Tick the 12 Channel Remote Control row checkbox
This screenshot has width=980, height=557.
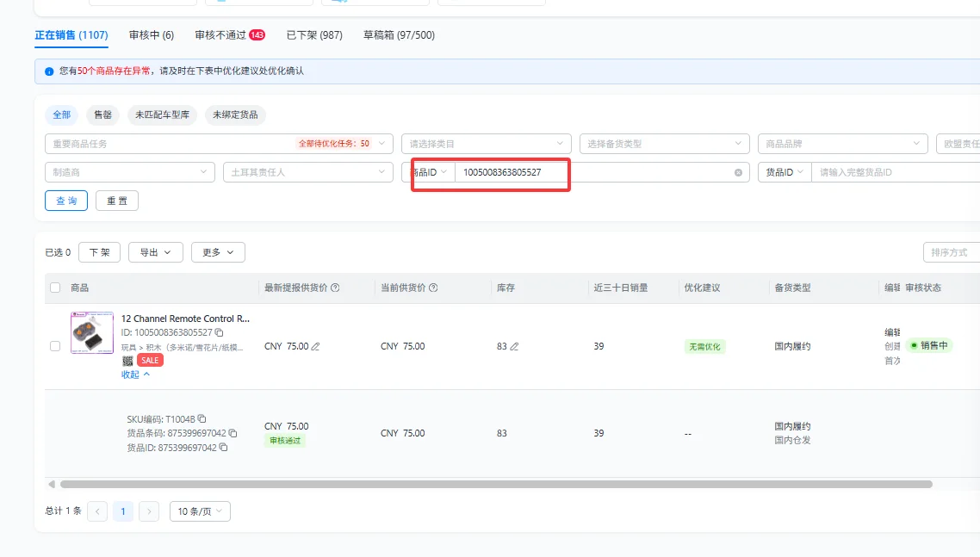tap(55, 346)
